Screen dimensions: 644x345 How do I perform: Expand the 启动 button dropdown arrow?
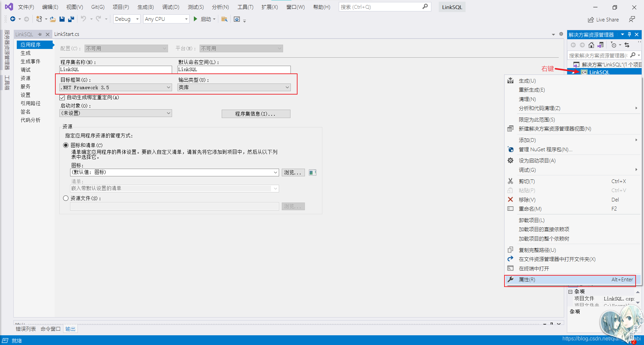214,19
